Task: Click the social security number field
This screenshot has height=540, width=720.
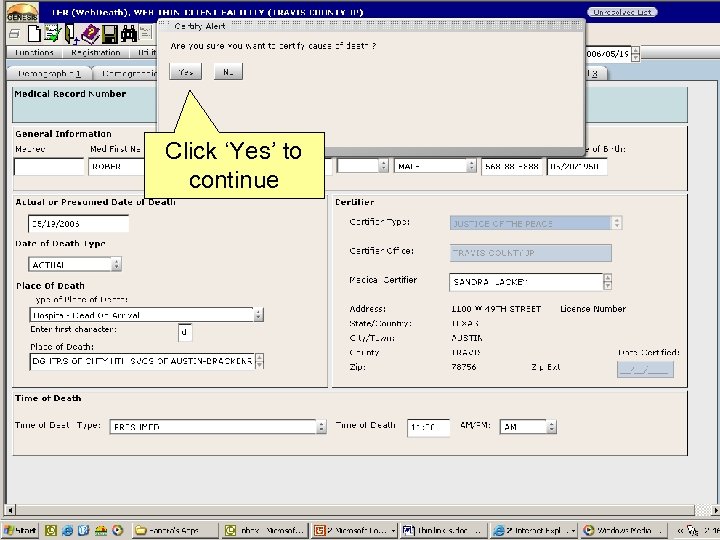Action: point(512,167)
